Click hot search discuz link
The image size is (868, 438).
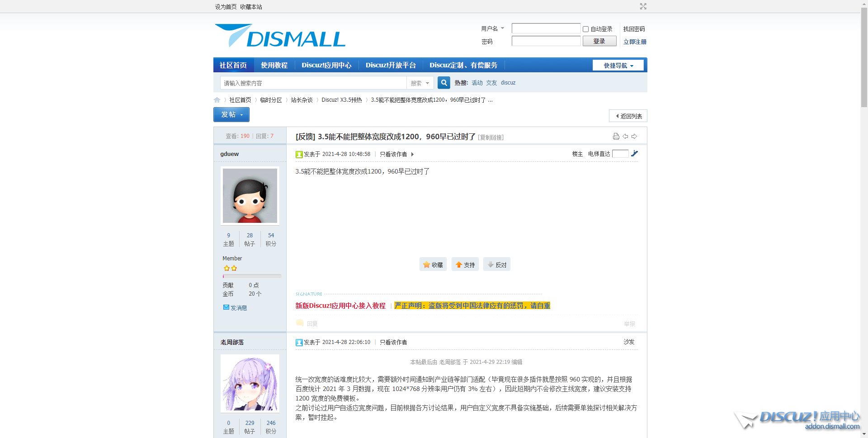pyautogui.click(x=508, y=83)
